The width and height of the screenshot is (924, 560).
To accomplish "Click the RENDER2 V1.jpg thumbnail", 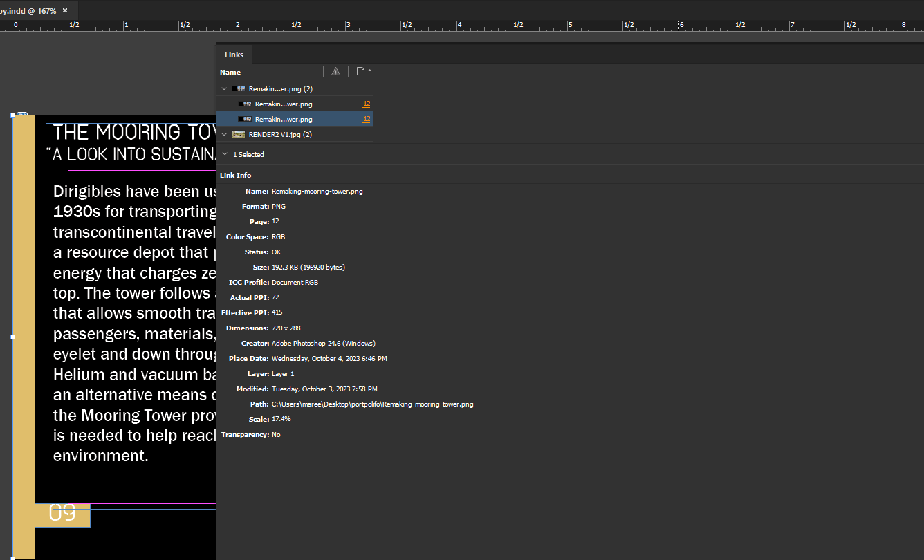I will (238, 134).
